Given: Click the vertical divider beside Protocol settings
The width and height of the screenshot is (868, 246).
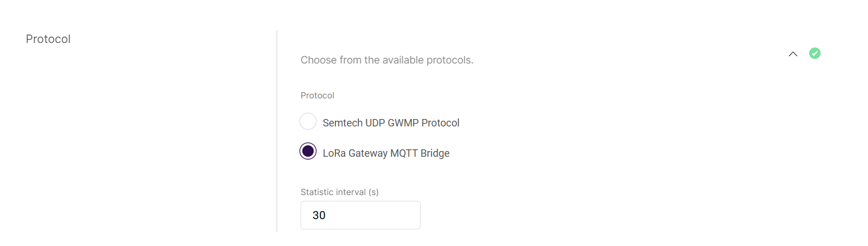Looking at the screenshot, I should pos(277,131).
